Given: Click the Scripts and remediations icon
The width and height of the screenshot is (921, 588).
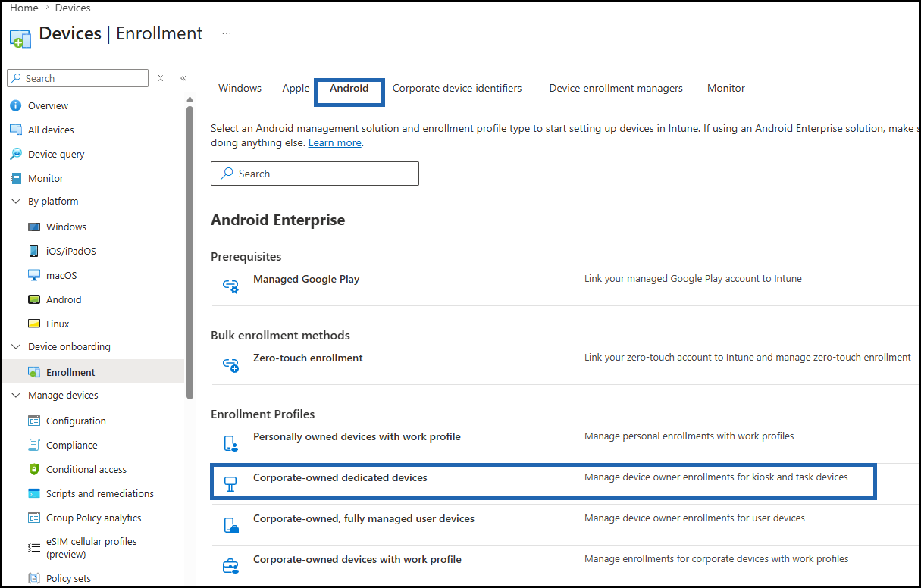Looking at the screenshot, I should 33,493.
